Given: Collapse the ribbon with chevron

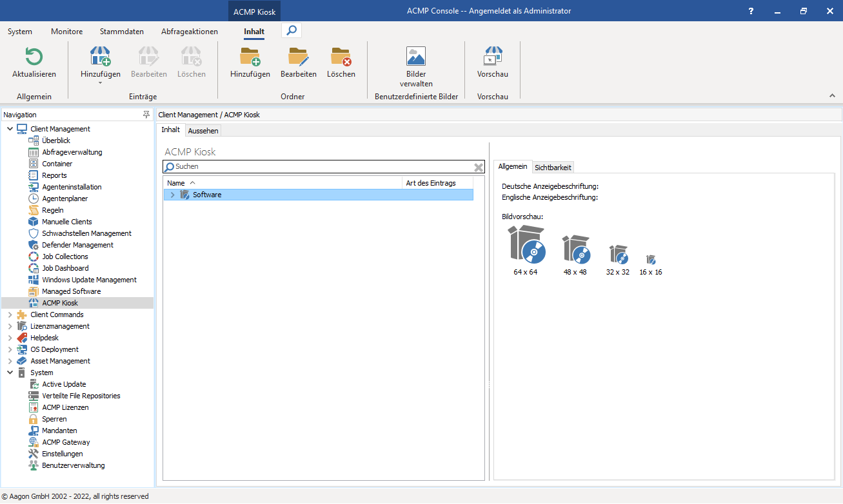Looking at the screenshot, I should click(832, 96).
